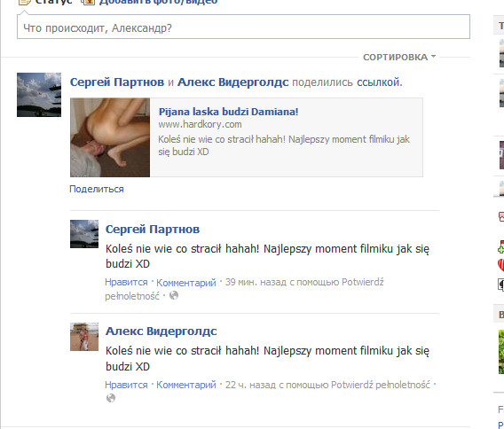This screenshot has height=429, width=504.
Task: Click the Поделиться share link
Action: pos(97,189)
